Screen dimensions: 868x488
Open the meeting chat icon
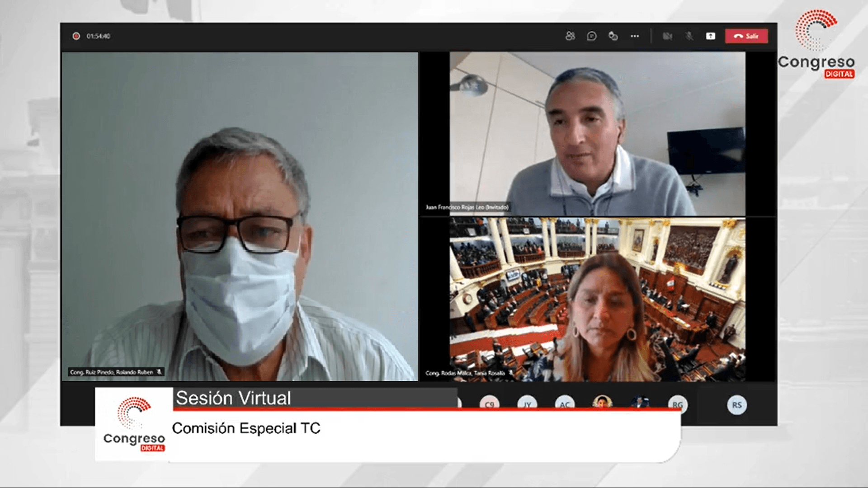click(591, 36)
